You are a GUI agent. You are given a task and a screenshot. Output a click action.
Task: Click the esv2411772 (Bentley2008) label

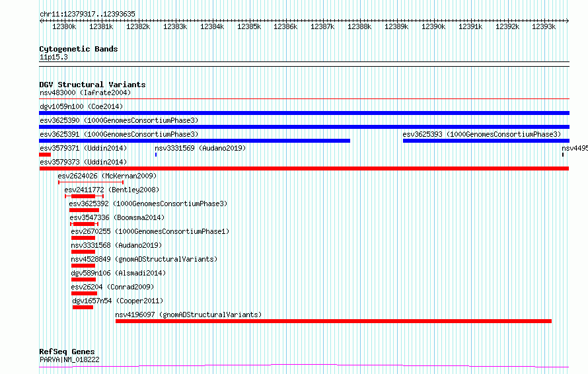(112, 190)
